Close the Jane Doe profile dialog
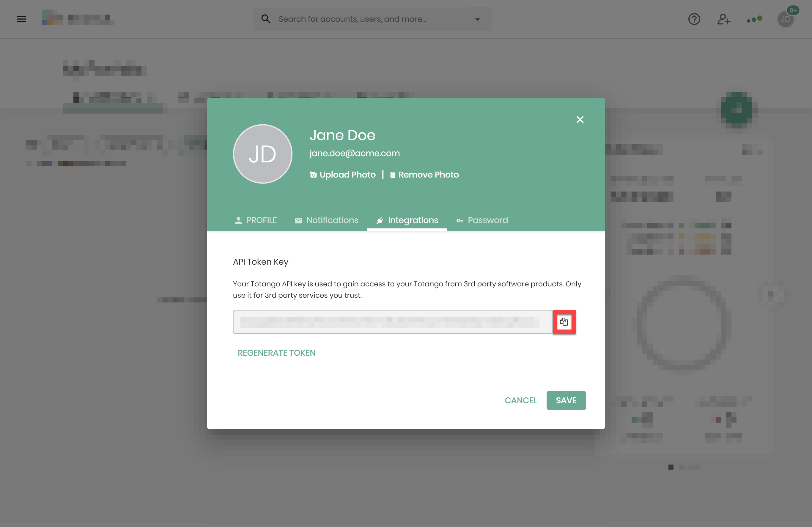The height and width of the screenshot is (527, 812). [x=580, y=120]
